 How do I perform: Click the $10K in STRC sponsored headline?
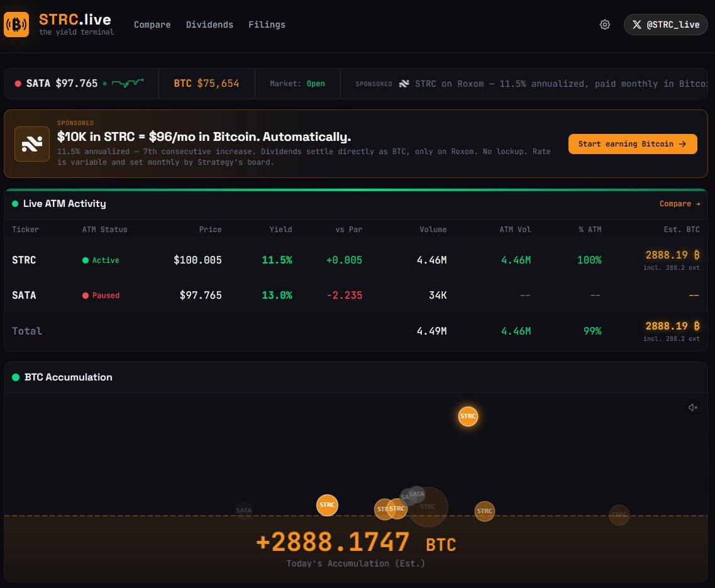pos(204,137)
